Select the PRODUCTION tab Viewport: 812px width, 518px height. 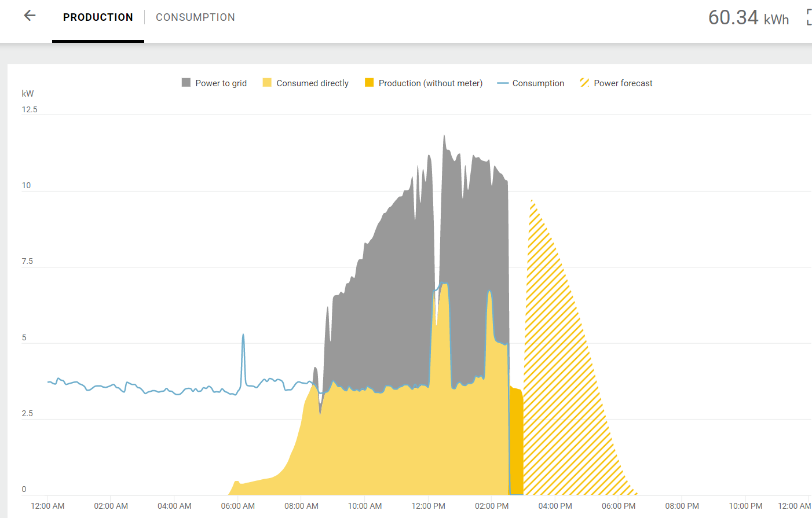click(x=97, y=17)
